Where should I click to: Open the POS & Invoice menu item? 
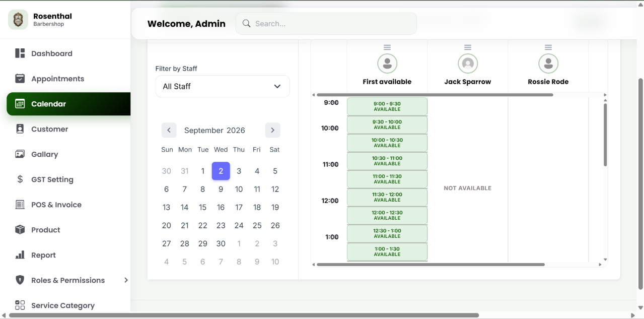click(68, 205)
